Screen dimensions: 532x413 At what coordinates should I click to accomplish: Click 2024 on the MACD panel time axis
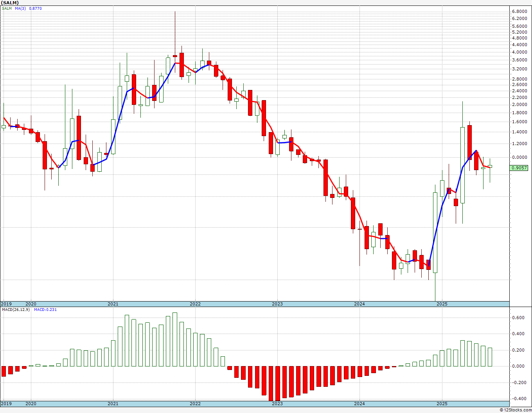[x=359, y=403]
